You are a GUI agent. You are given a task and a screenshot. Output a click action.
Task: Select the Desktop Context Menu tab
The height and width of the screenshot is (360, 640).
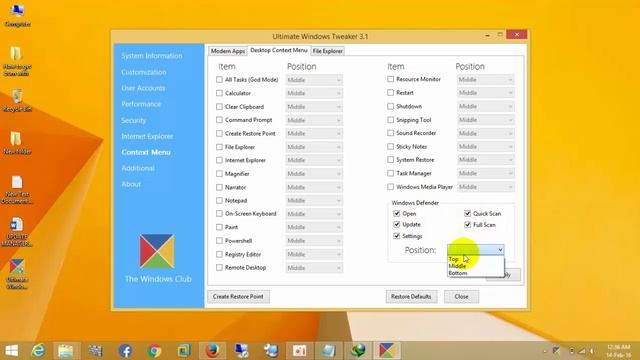pos(279,50)
